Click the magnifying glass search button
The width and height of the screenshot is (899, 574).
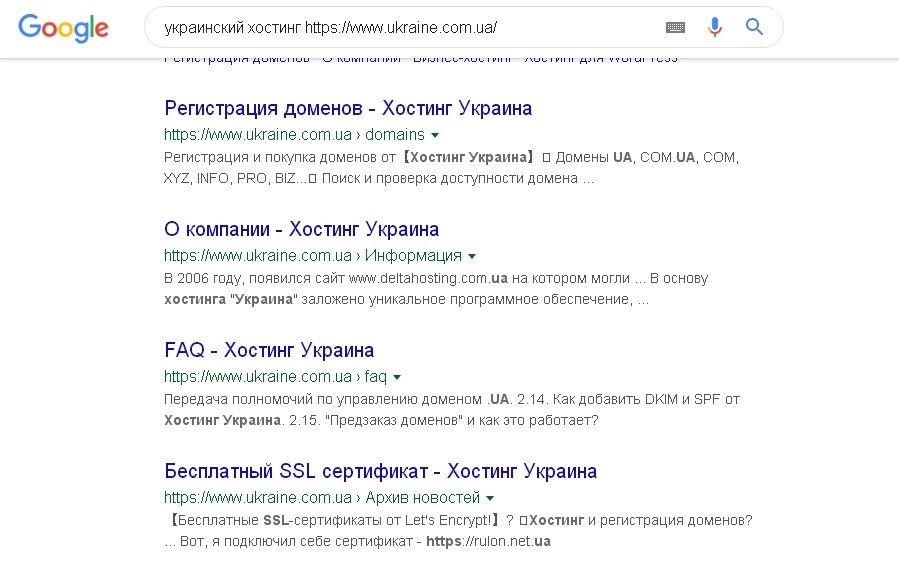tap(754, 26)
